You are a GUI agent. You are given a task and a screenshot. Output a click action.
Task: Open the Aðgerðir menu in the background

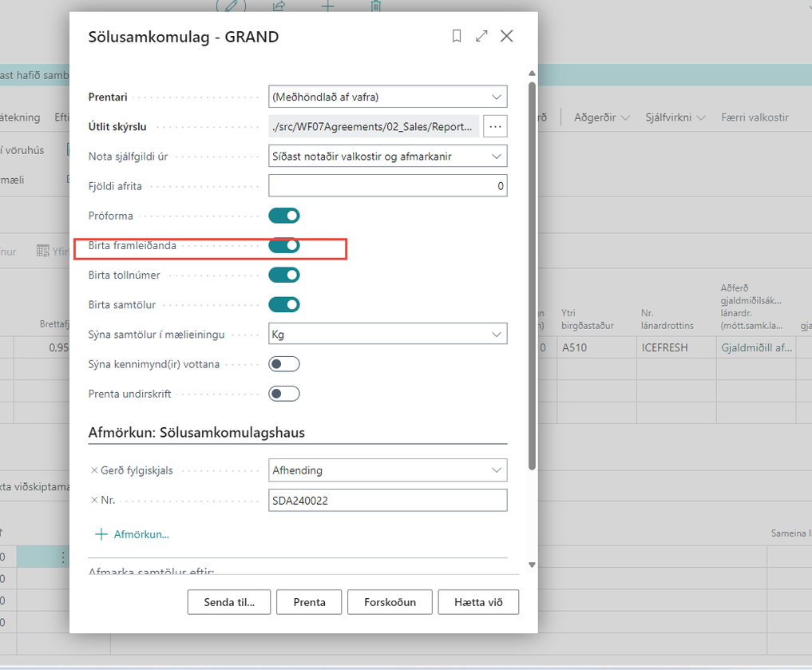point(601,117)
